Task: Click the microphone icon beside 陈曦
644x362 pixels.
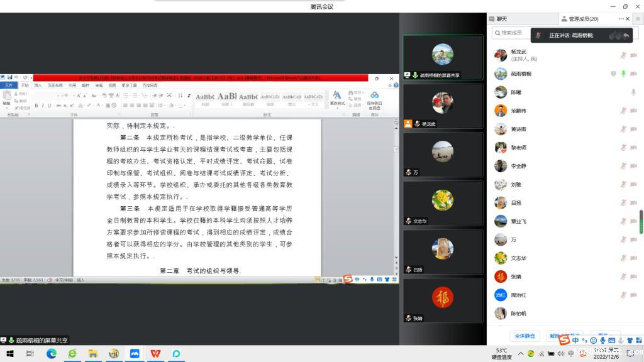Action: point(633,92)
